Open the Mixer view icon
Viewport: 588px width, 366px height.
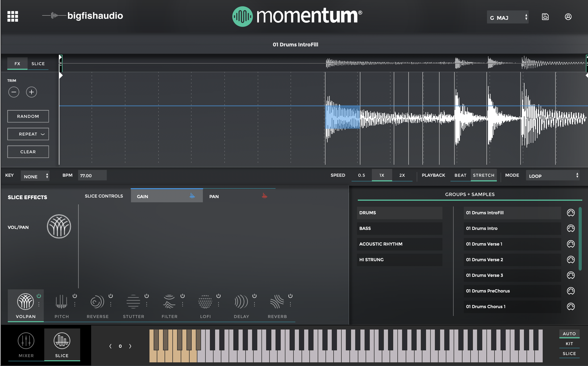26,341
